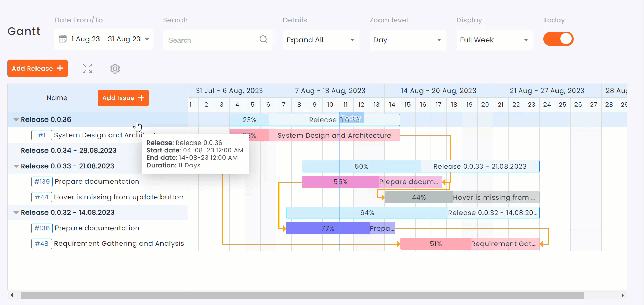Open the Zoom level Day dropdown
The width and height of the screenshot is (644, 305).
tap(407, 40)
